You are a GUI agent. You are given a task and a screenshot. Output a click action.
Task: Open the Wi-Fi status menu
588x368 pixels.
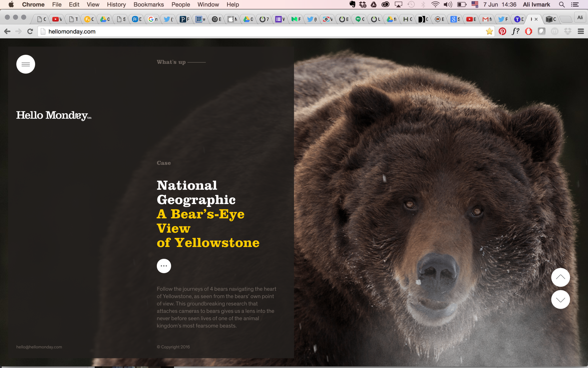pyautogui.click(x=435, y=4)
